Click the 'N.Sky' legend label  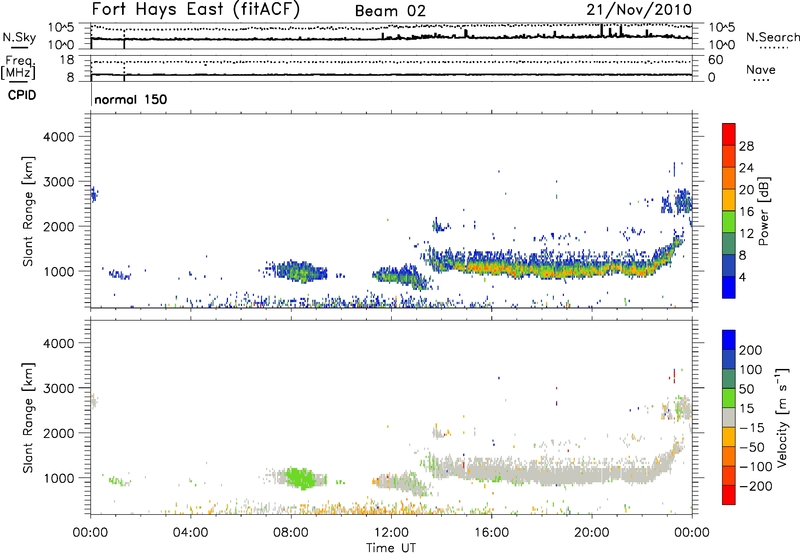coord(19,37)
